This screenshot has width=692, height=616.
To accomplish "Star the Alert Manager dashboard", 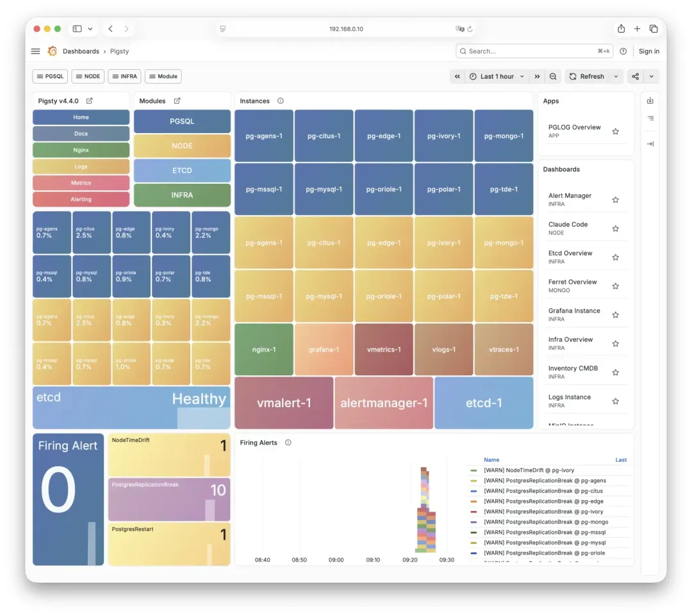I will point(616,200).
